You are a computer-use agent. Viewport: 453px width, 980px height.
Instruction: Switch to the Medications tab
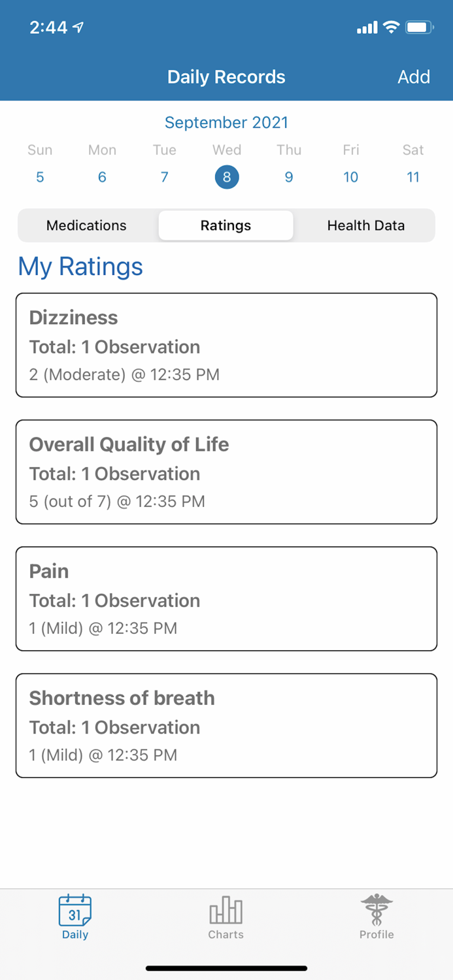(x=86, y=225)
